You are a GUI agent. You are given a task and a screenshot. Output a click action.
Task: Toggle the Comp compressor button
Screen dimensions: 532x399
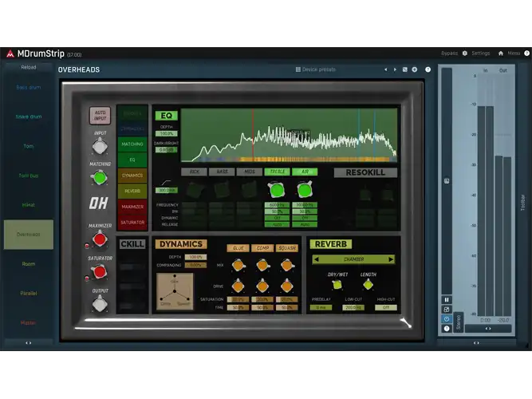[262, 248]
